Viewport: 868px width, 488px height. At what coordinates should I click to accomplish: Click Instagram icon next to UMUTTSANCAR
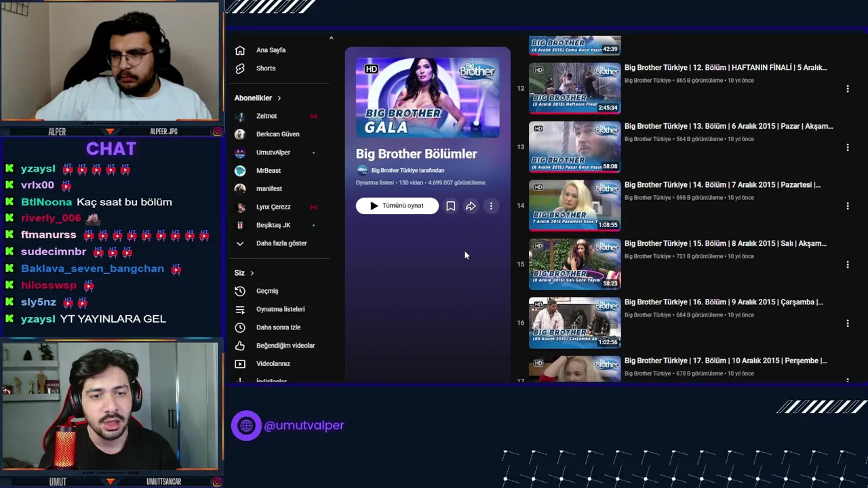click(x=217, y=482)
